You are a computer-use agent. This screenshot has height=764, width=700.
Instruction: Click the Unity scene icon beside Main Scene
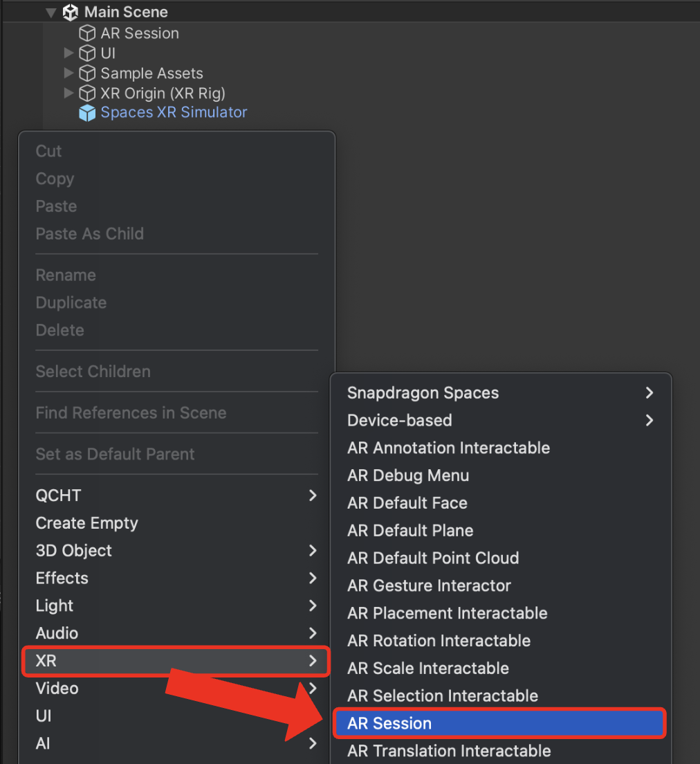71,12
